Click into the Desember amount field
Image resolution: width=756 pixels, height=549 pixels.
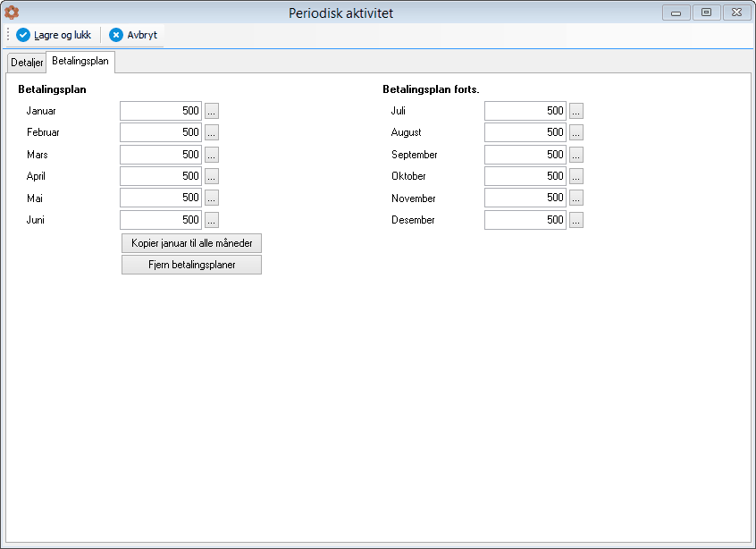click(x=525, y=220)
